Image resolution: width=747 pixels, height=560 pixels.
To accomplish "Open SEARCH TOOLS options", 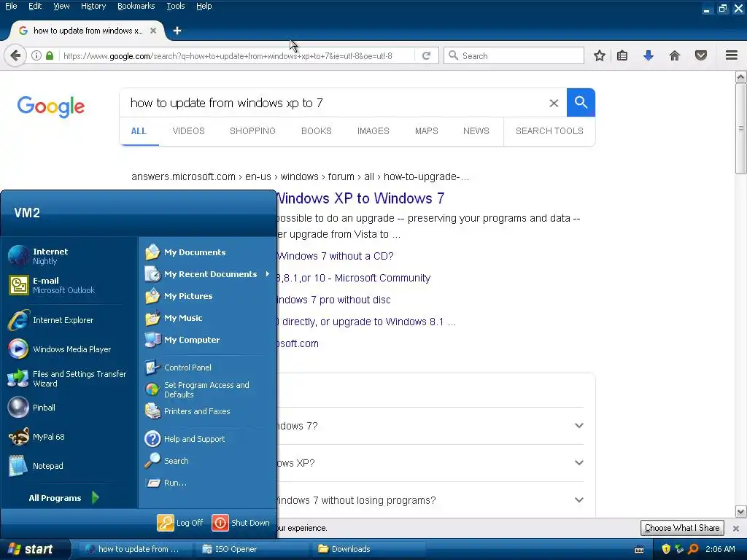I will (x=549, y=131).
